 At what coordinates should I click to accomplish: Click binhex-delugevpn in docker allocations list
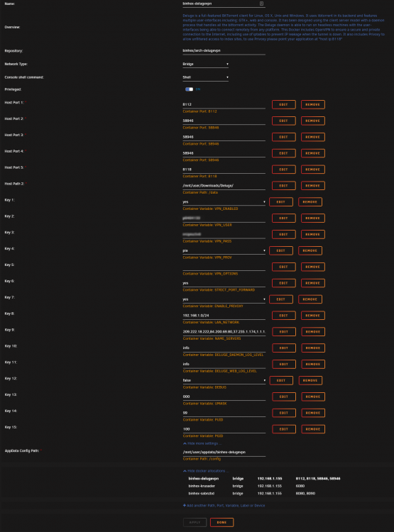(x=204, y=479)
